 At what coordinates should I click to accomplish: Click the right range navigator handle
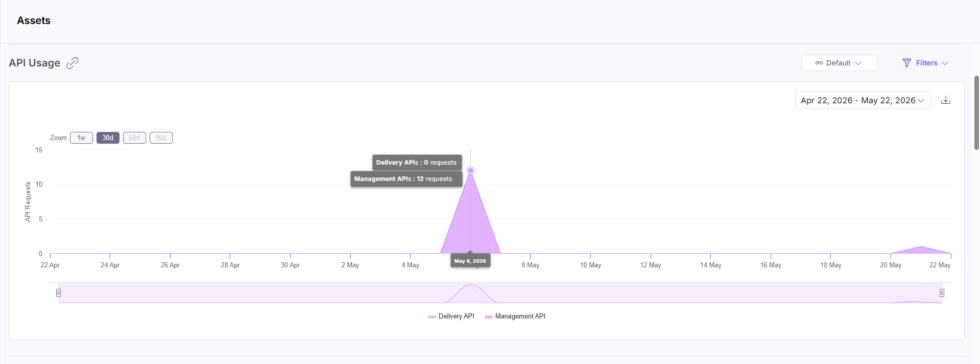coord(942,293)
